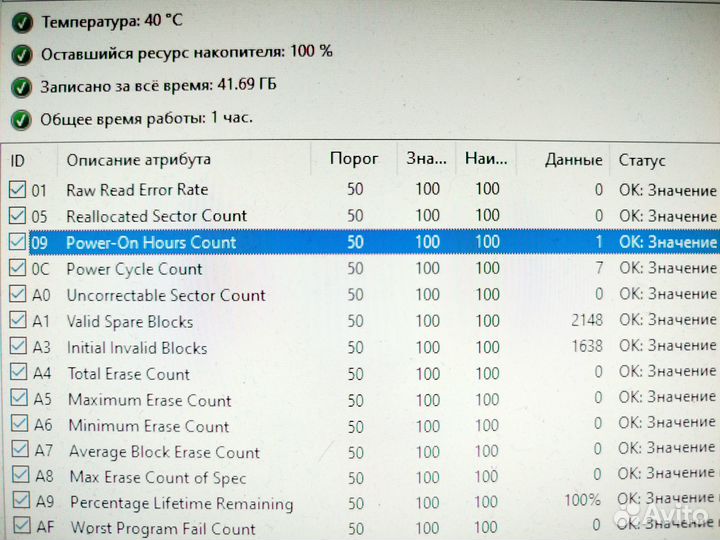Toggle the 0C Power Cycle Count checkbox
The width and height of the screenshot is (720, 540).
[17, 268]
